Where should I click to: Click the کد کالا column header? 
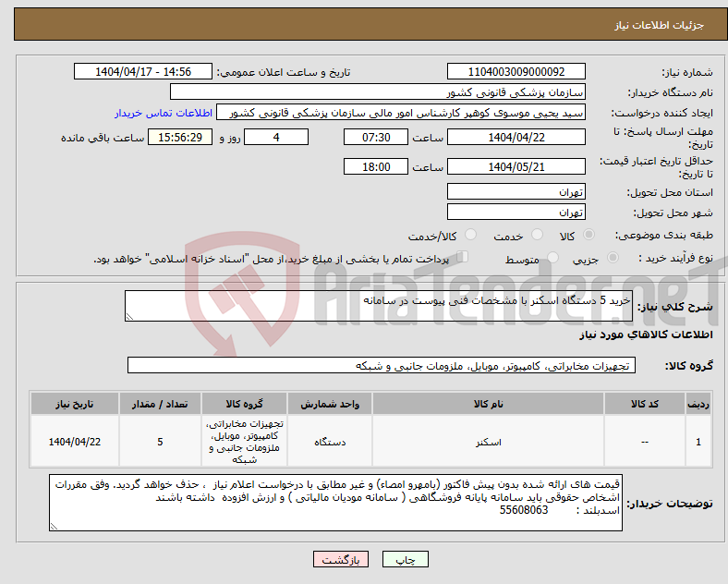point(645,404)
